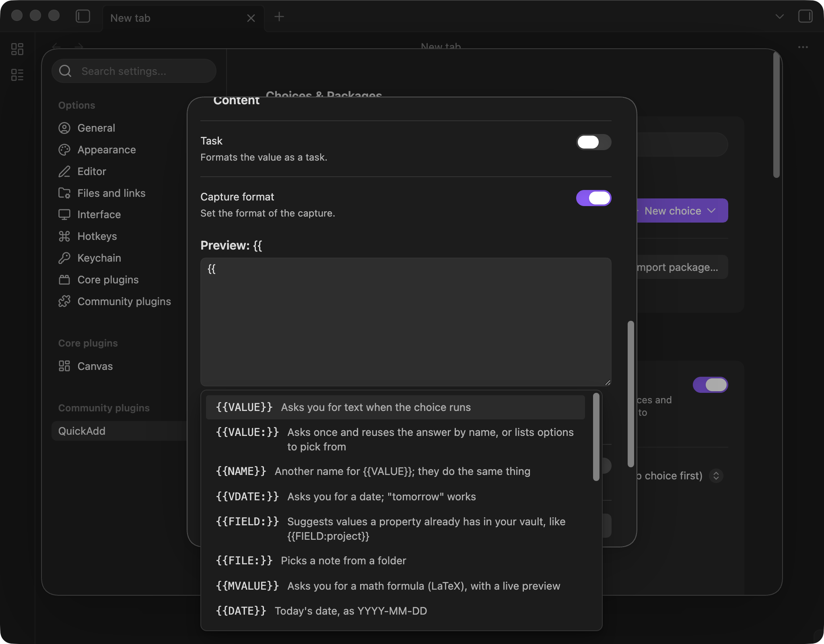Toggle the purple switch behind the dialog
The image size is (824, 644).
710,385
